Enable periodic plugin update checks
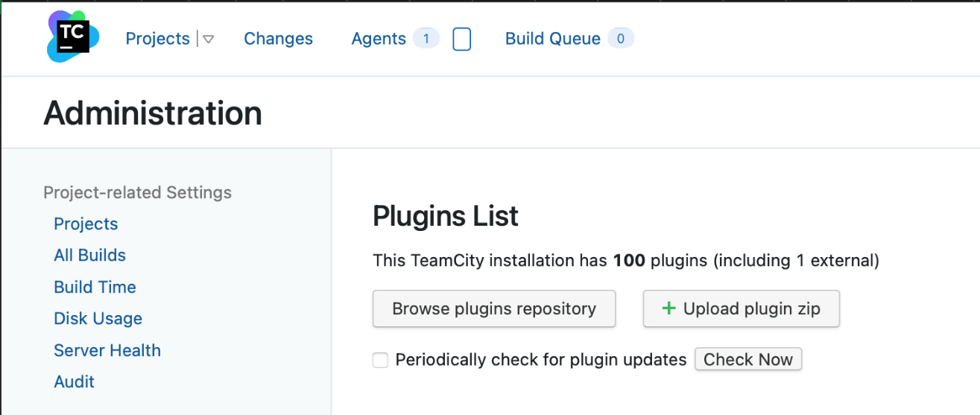The image size is (980, 415). pos(381,361)
